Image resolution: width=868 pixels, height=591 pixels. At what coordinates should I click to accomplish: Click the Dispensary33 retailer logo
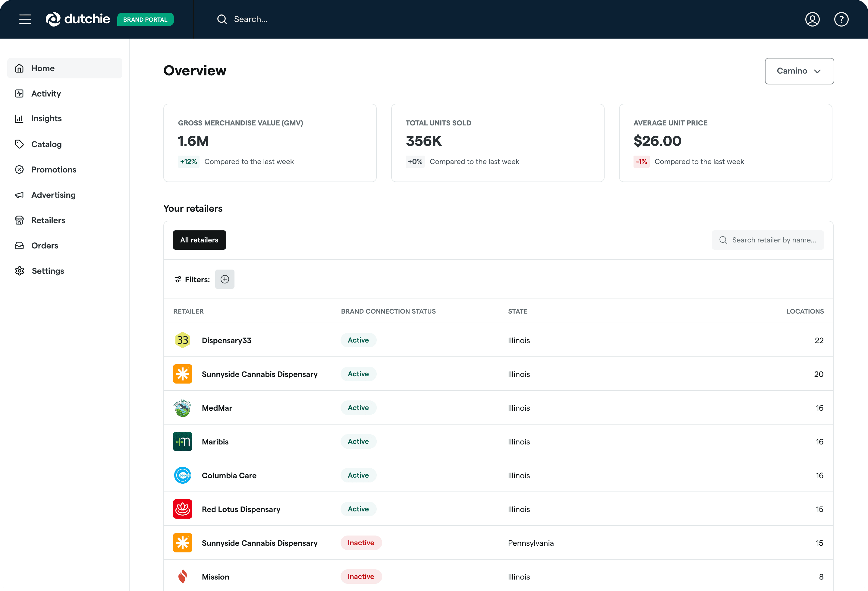point(183,340)
